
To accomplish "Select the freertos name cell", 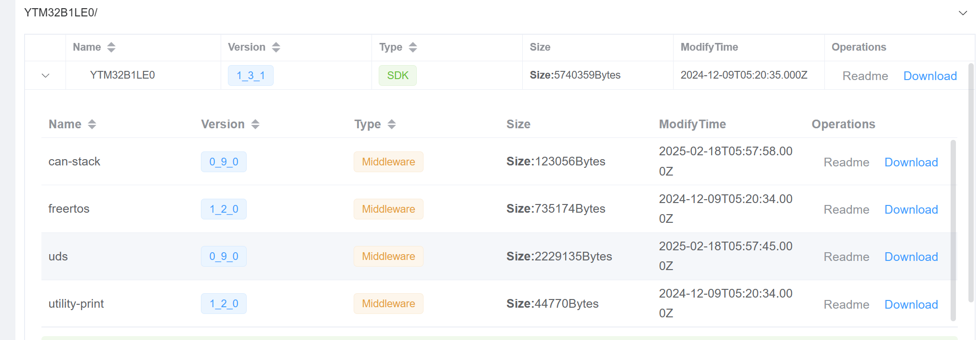I will [69, 209].
